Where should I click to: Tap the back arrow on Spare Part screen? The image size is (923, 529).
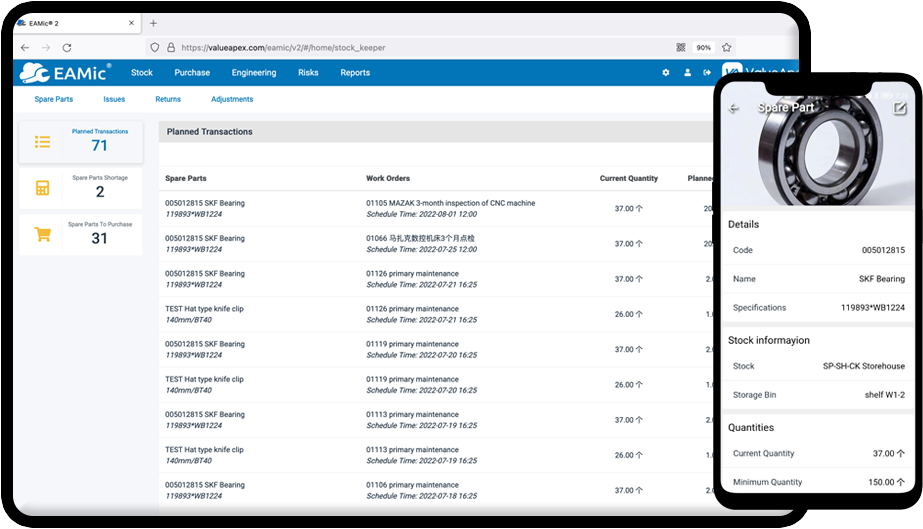point(734,108)
